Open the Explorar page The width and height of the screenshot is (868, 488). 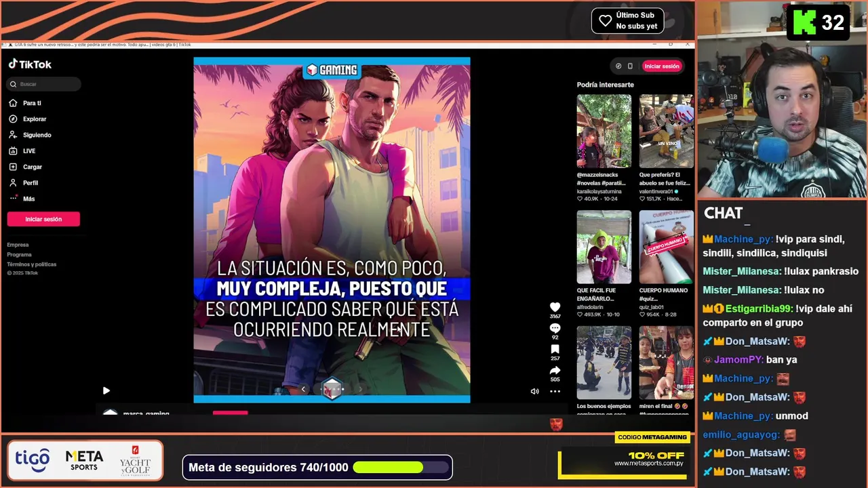(35, 119)
